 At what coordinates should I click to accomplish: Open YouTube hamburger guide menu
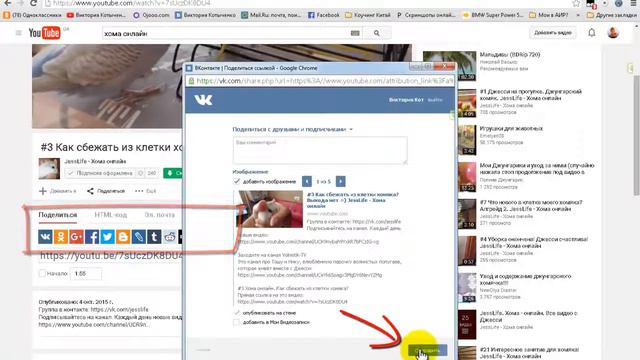point(19,33)
